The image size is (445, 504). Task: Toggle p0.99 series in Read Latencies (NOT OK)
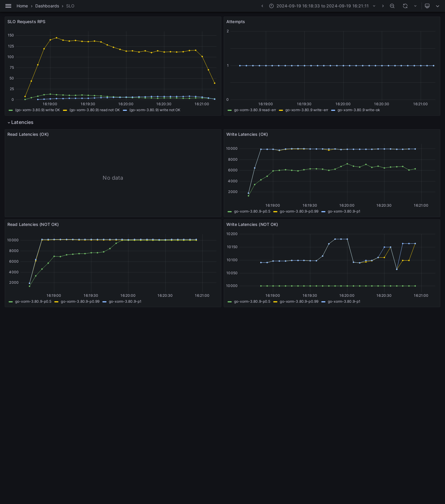coord(80,302)
